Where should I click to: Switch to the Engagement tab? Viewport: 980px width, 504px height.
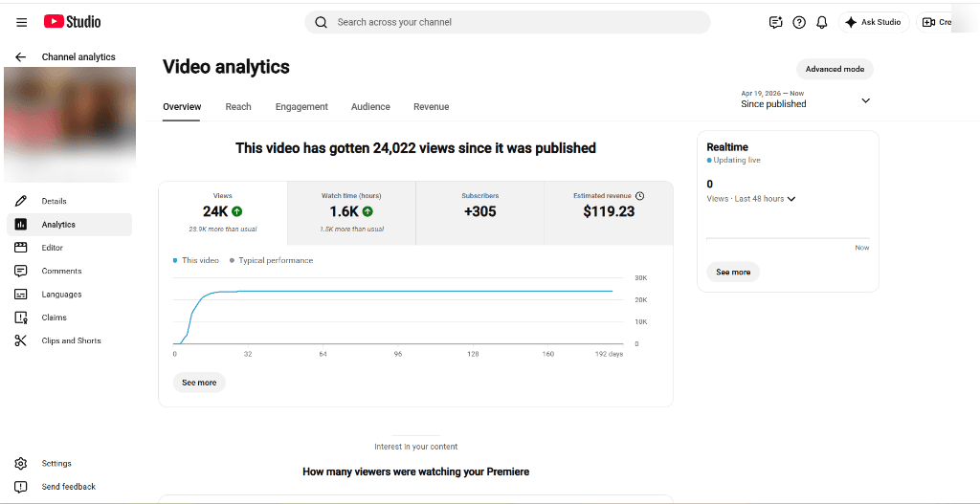[301, 107]
